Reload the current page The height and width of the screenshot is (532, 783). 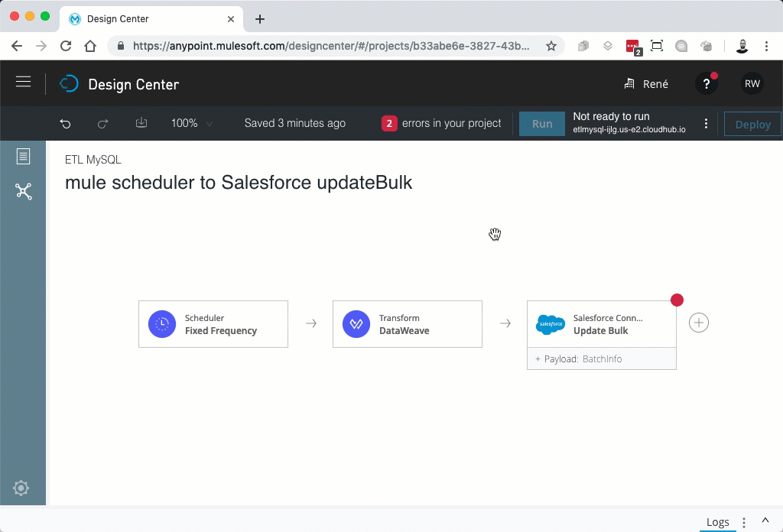(x=66, y=46)
